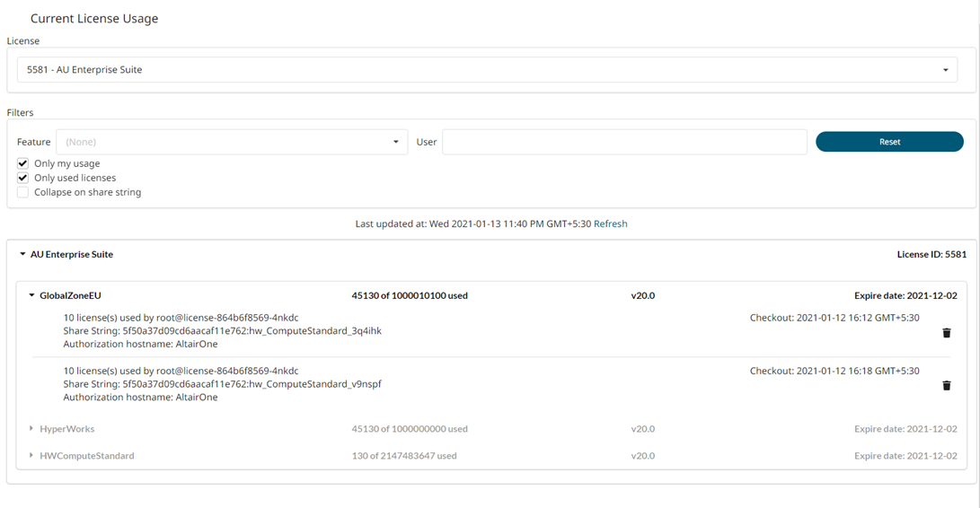
Task: Click the HWComputeStandard feature name
Action: [x=86, y=456]
